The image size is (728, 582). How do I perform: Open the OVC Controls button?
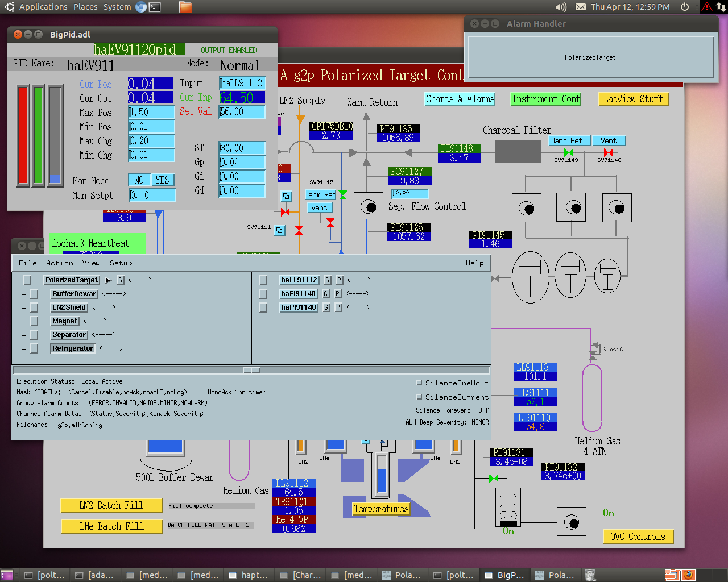(638, 537)
